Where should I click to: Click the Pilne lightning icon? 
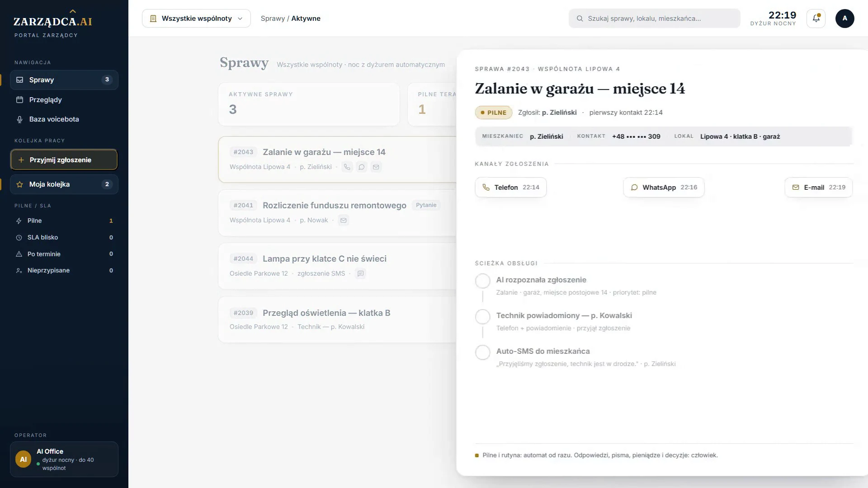(19, 221)
